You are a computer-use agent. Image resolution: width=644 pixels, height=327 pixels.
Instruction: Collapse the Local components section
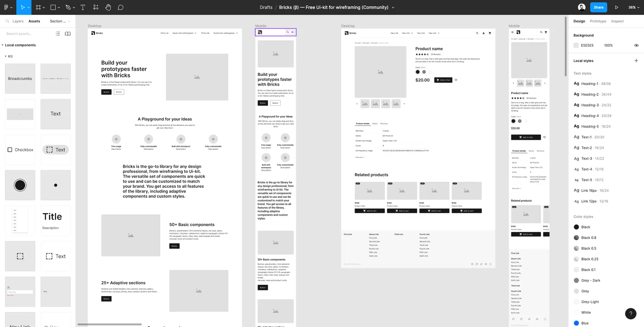coord(3,45)
